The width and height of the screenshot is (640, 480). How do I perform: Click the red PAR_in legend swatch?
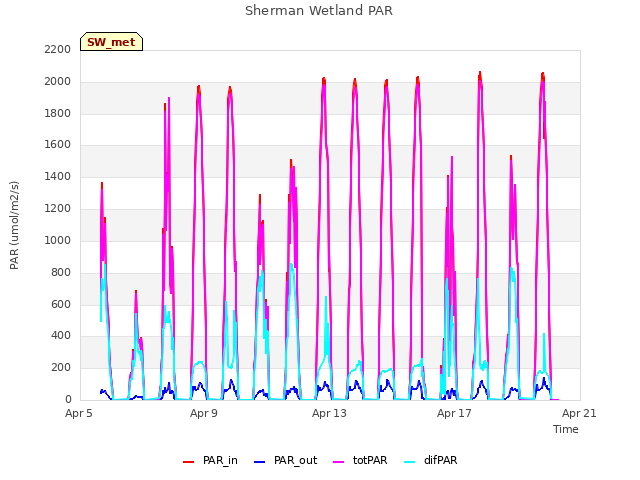[188, 462]
